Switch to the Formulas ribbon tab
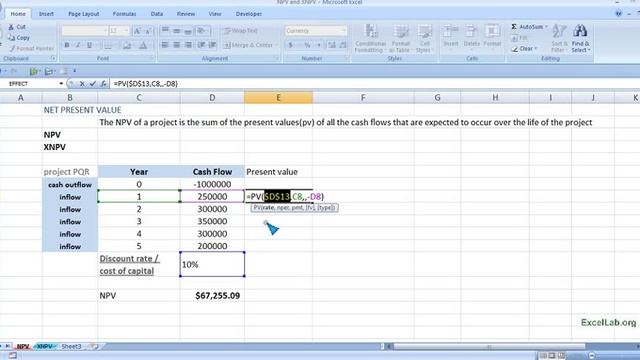Image resolution: width=640 pixels, height=360 pixels. [124, 14]
